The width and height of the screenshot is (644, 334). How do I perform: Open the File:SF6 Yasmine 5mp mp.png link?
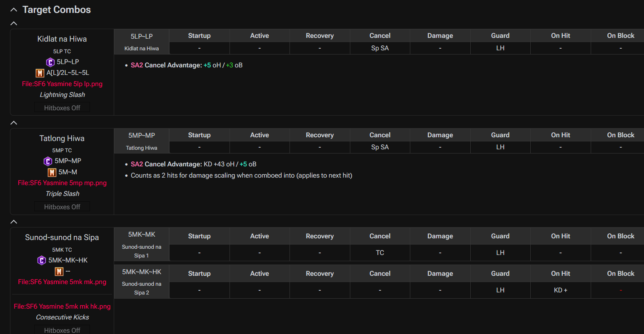point(62,183)
